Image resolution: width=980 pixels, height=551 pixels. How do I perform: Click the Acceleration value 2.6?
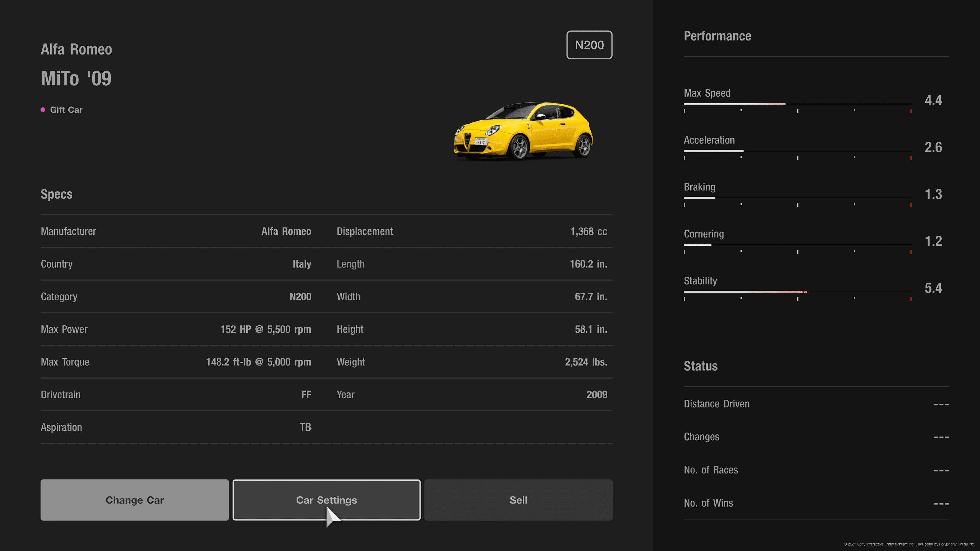tap(933, 147)
